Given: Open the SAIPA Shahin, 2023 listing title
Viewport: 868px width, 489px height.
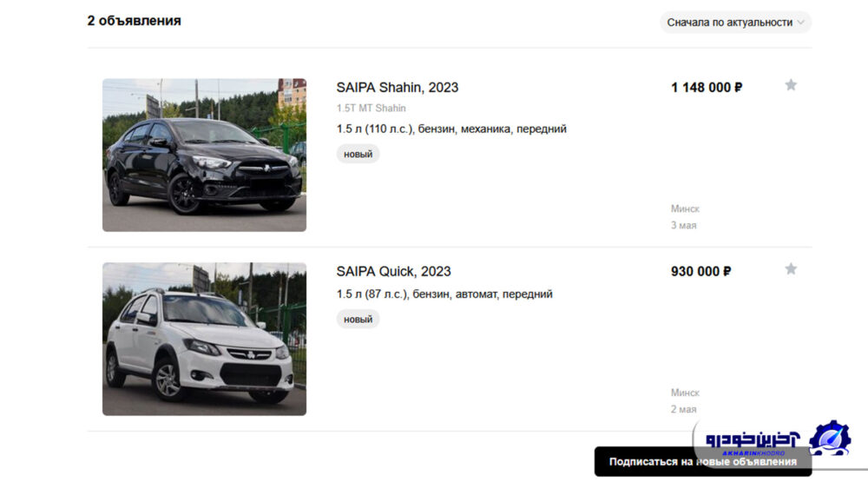Looking at the screenshot, I should (x=397, y=88).
